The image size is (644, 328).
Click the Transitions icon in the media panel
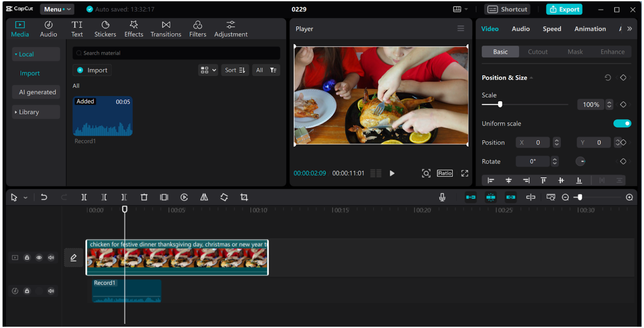(166, 28)
